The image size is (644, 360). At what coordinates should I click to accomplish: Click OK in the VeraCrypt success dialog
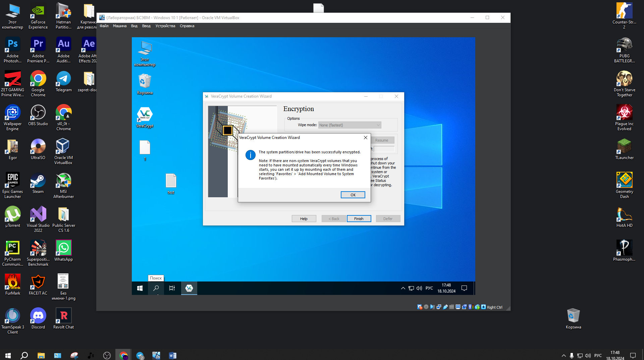[353, 195]
